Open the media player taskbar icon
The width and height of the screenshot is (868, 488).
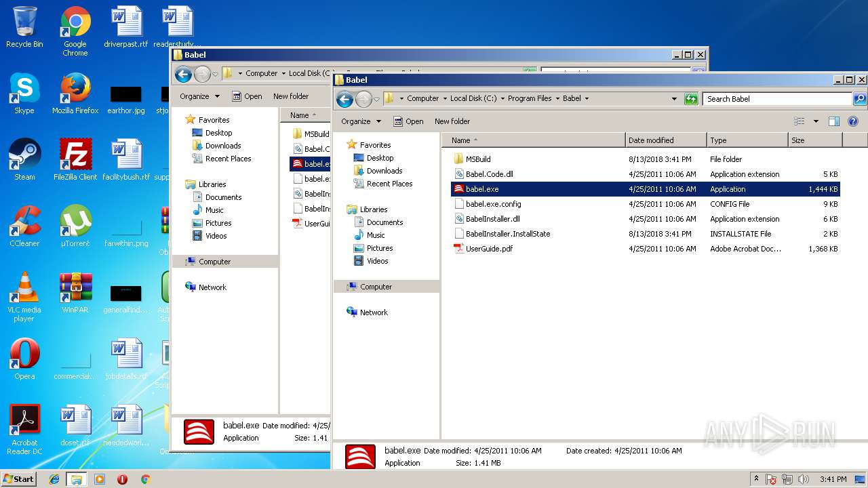(100, 479)
